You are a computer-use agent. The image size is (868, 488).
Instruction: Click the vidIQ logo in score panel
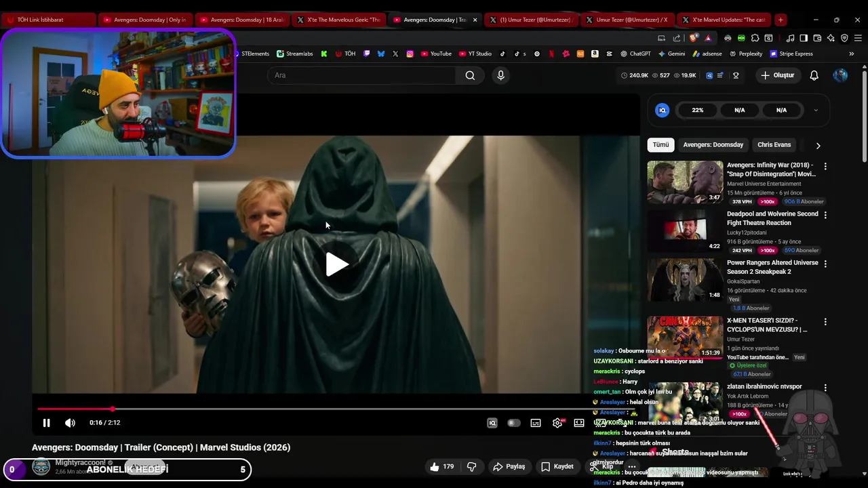663,110
